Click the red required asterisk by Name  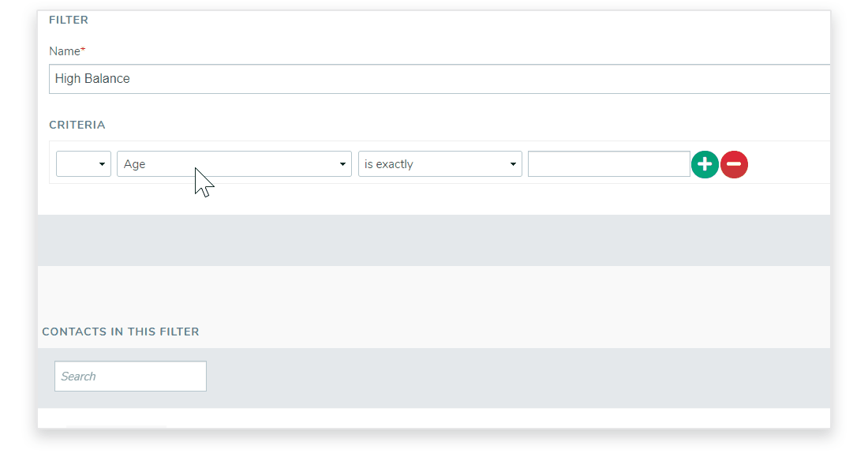point(83,49)
